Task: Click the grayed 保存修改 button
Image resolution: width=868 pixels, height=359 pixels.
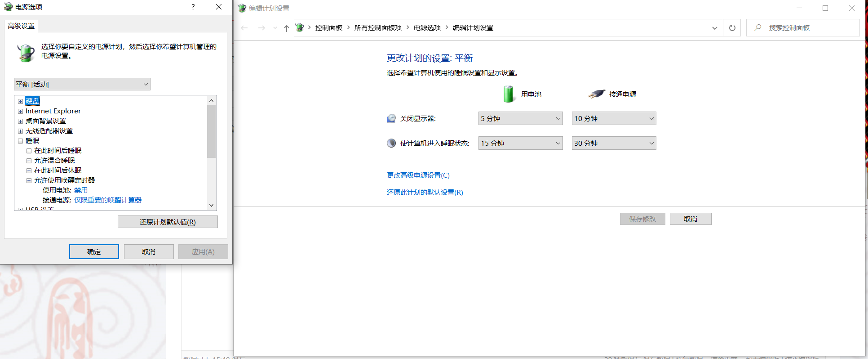Action: [x=642, y=219]
